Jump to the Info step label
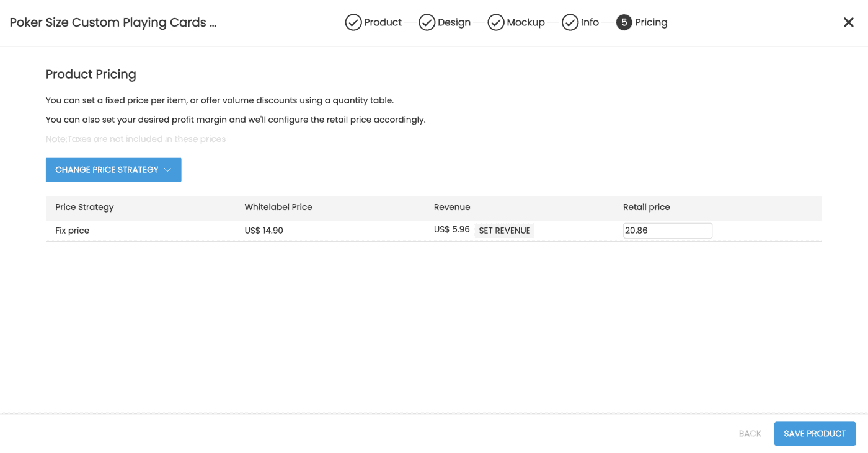This screenshot has height=453, width=868. [x=590, y=23]
